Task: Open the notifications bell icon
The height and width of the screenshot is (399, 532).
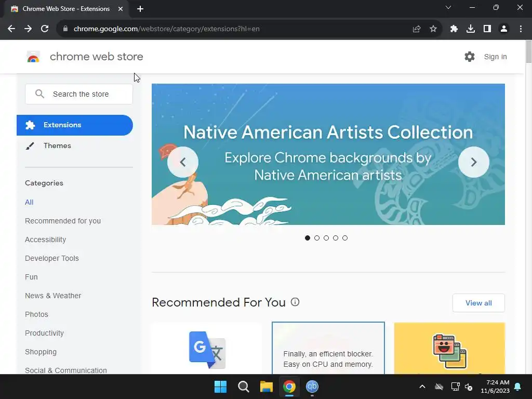Action: pos(518,387)
